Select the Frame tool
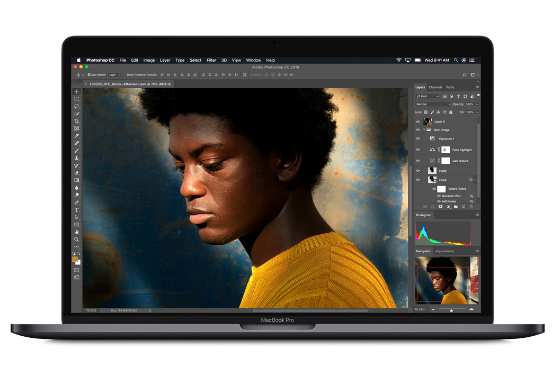 (77, 128)
